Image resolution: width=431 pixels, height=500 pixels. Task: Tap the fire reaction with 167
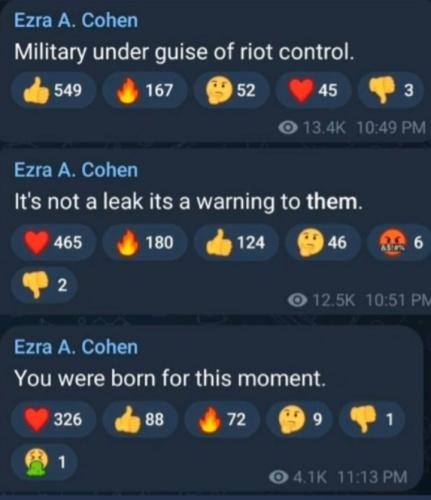point(144,90)
